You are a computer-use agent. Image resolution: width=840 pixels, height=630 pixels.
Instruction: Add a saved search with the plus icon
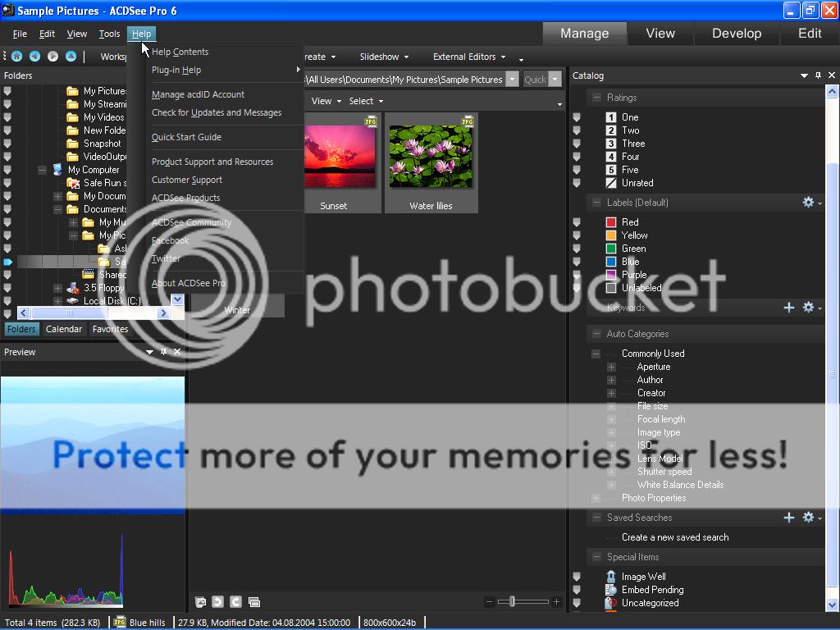789,518
